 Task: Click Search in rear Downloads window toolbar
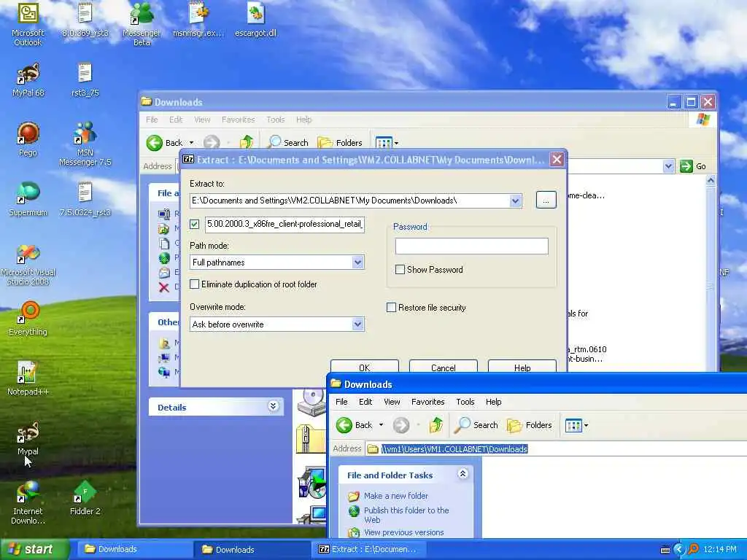[x=288, y=142]
